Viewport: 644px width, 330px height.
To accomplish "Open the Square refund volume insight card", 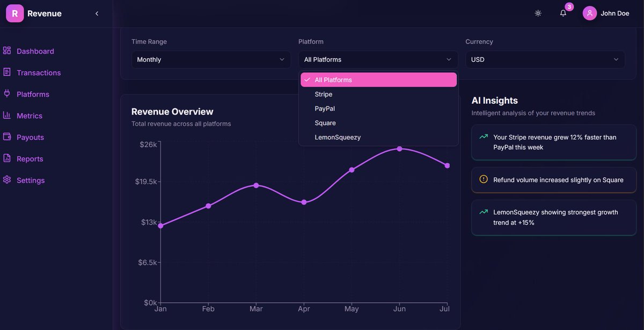I will pyautogui.click(x=554, y=180).
